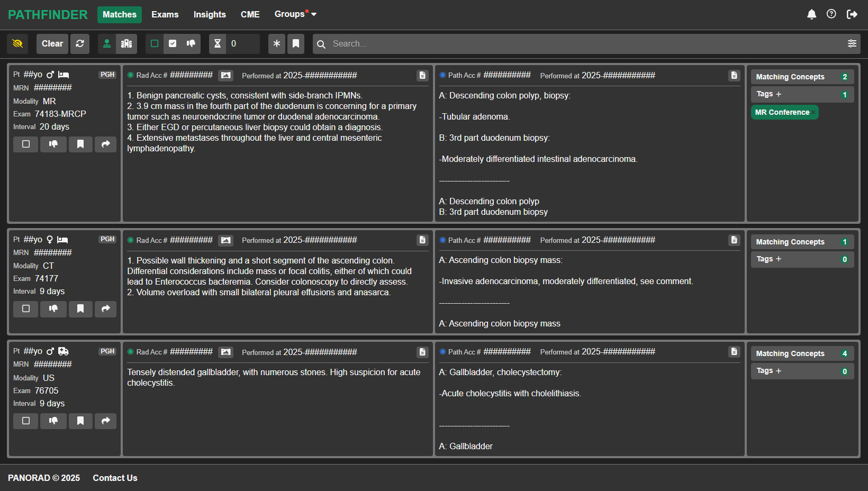Image resolution: width=868 pixels, height=491 pixels.
Task: Open search filter options slider icon
Action: click(x=852, y=44)
